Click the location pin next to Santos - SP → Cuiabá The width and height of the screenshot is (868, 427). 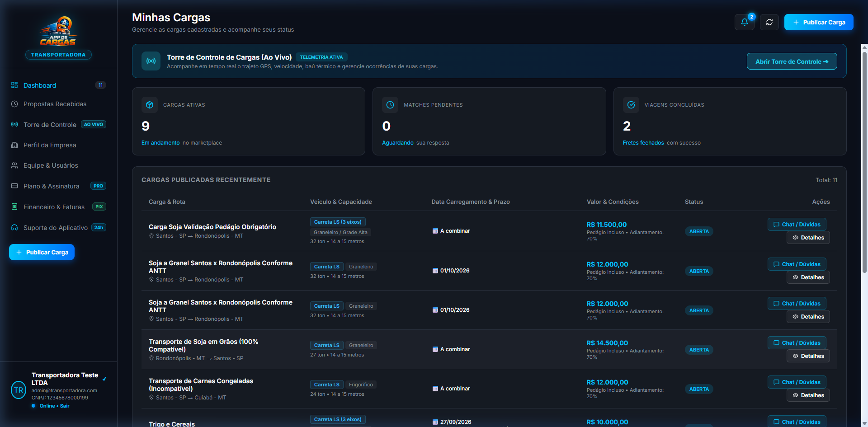(x=151, y=398)
